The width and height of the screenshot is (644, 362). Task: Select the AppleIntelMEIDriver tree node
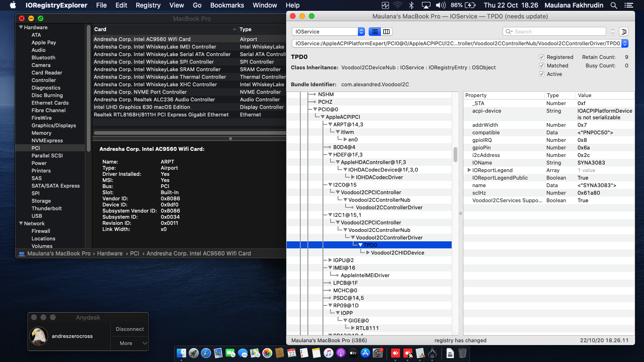[x=365, y=275]
